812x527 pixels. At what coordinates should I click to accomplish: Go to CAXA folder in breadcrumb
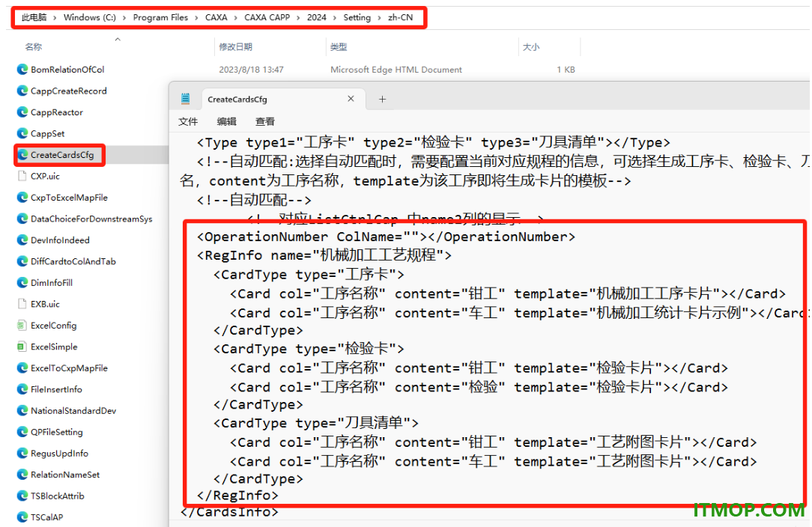pos(216,18)
